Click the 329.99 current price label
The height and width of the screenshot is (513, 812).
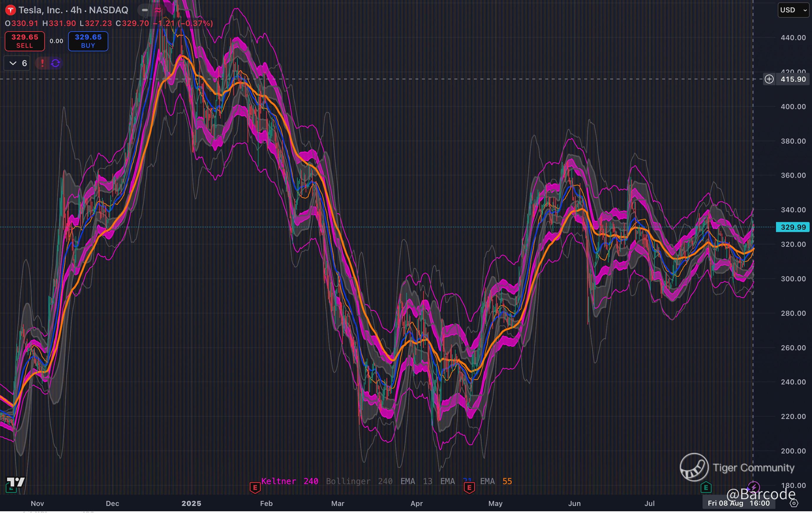click(x=793, y=227)
